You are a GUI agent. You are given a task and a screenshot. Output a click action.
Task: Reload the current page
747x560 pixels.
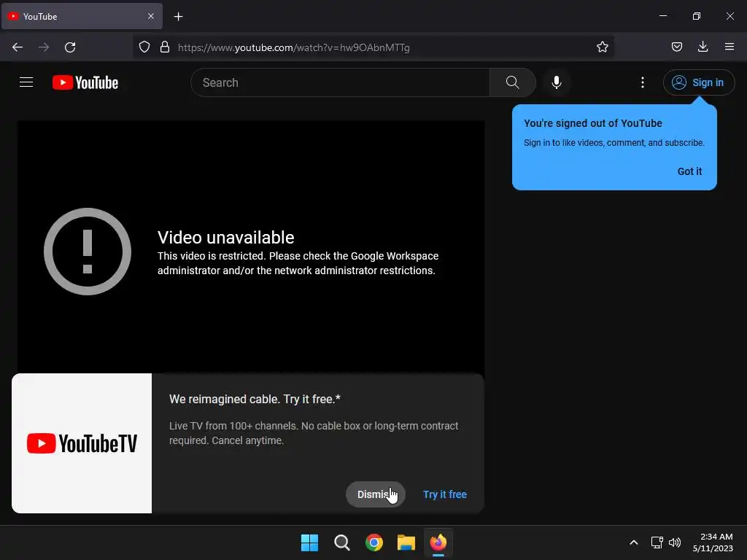tap(70, 47)
